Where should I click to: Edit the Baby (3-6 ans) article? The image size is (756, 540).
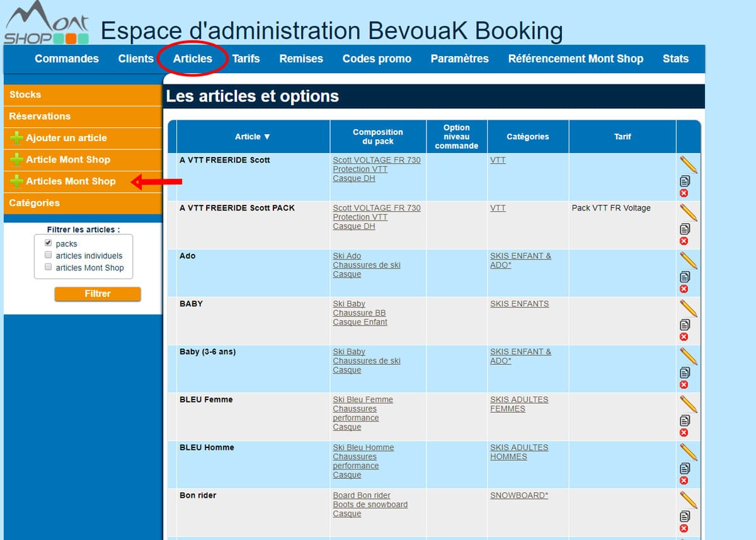click(x=688, y=356)
